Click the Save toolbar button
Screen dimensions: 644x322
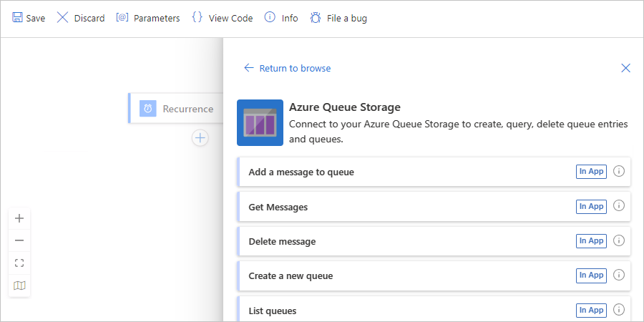29,18
